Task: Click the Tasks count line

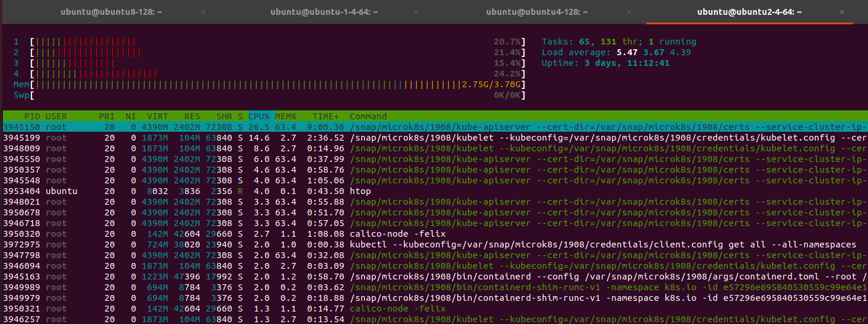Action: tap(619, 42)
